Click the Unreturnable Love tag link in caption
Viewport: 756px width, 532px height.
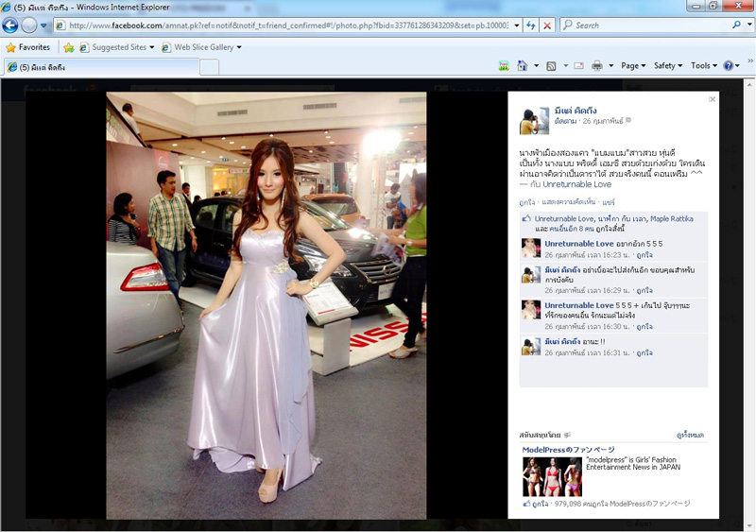pos(576,184)
